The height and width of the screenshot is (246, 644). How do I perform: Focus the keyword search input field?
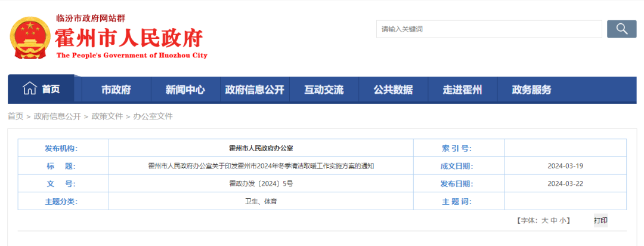489,29
